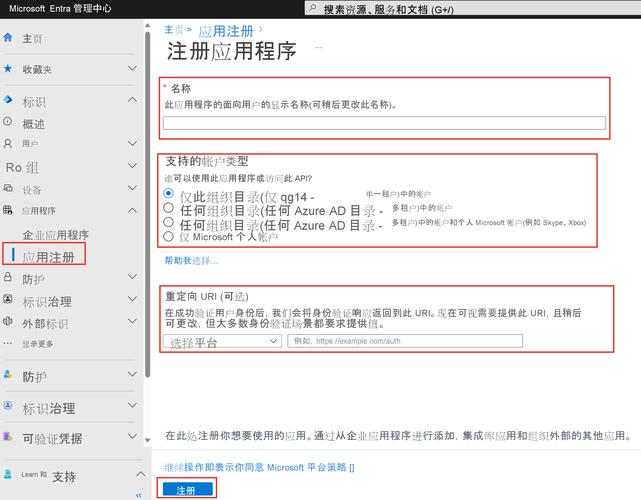Click the 应用注册 breadcrumb link
The image size is (641, 500).
tap(226, 31)
